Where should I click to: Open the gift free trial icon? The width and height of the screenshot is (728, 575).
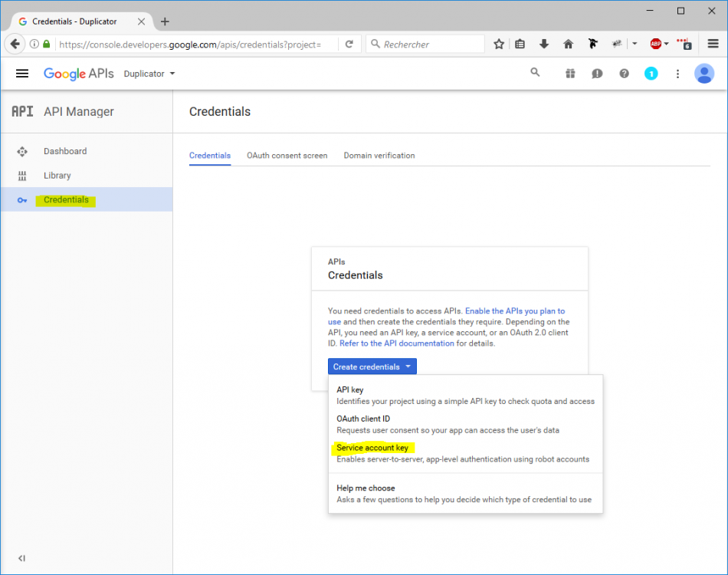click(x=570, y=74)
